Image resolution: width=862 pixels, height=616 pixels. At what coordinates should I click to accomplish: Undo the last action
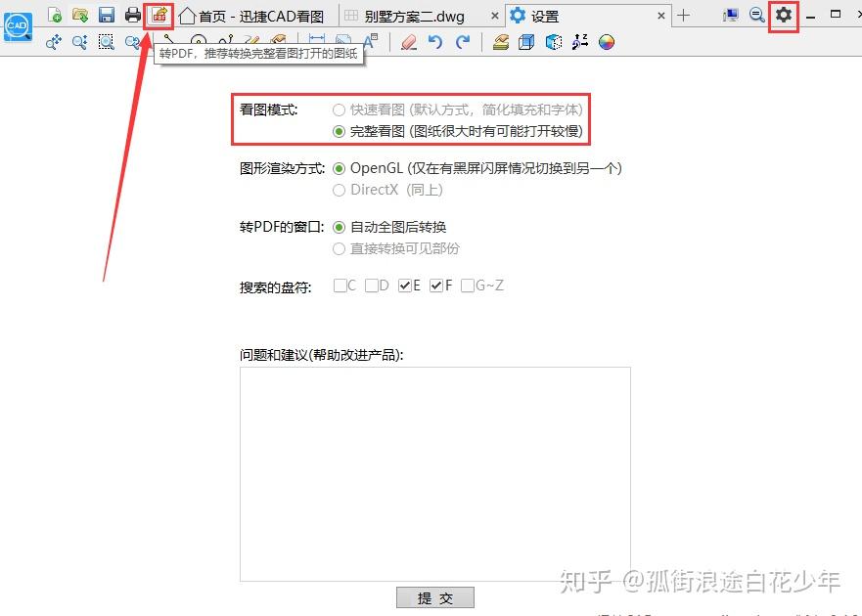pos(434,42)
